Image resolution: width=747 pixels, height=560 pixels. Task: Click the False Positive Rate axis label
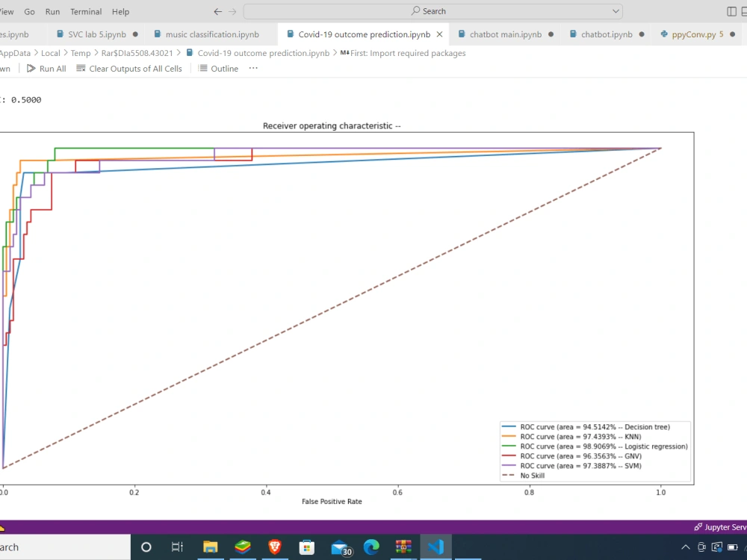tap(332, 502)
